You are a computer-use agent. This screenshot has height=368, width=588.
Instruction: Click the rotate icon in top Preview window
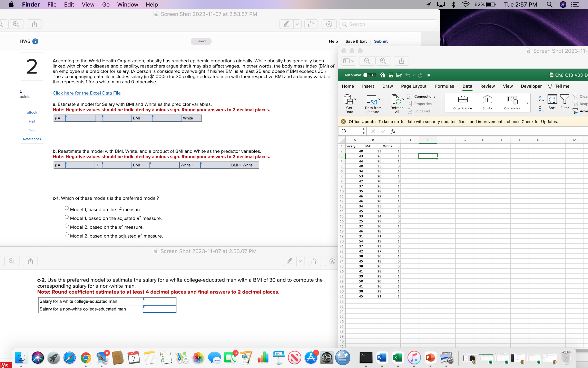point(311,24)
